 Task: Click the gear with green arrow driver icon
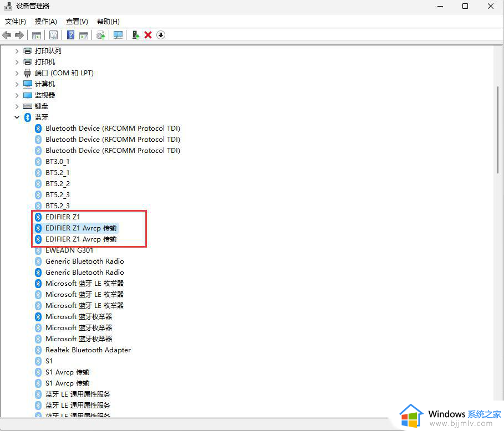(x=101, y=35)
